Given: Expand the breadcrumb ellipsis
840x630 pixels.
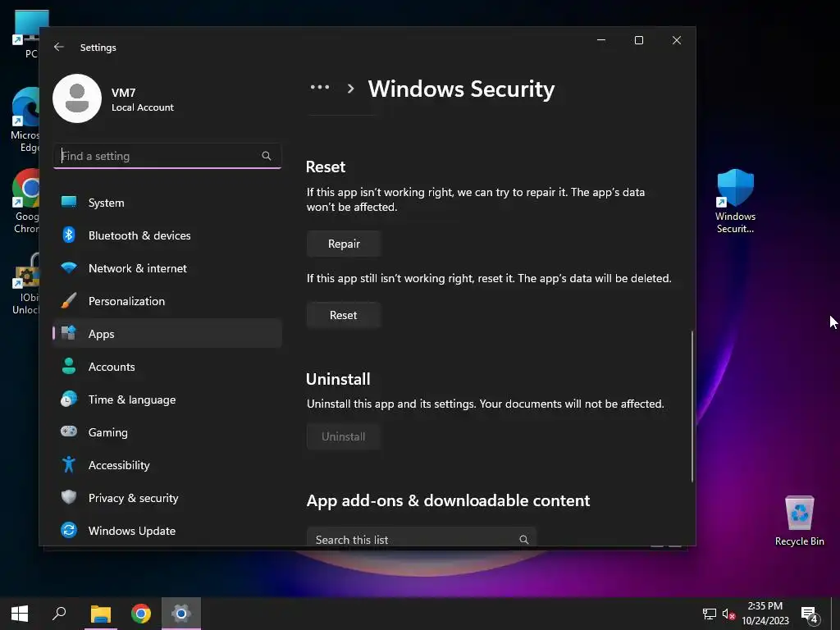Looking at the screenshot, I should point(320,87).
